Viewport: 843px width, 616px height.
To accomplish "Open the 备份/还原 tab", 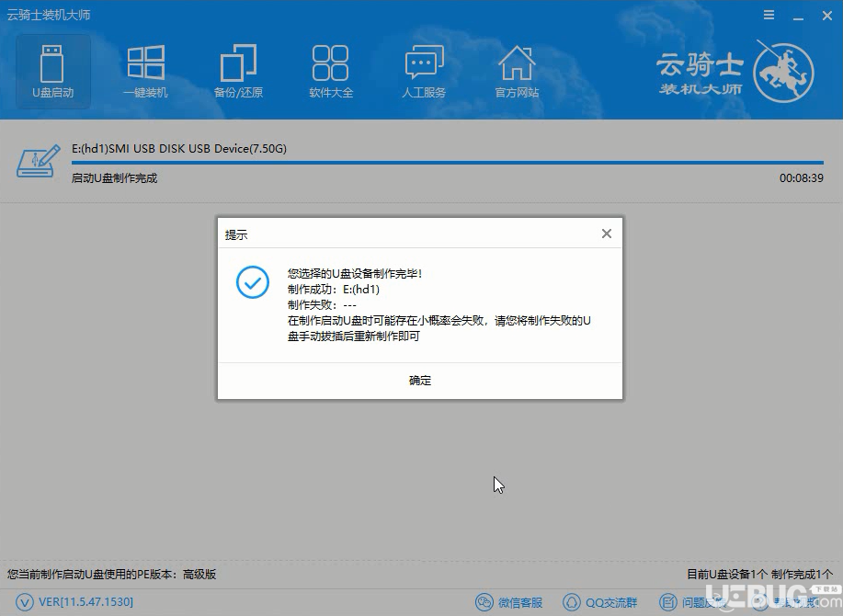I will [238, 72].
